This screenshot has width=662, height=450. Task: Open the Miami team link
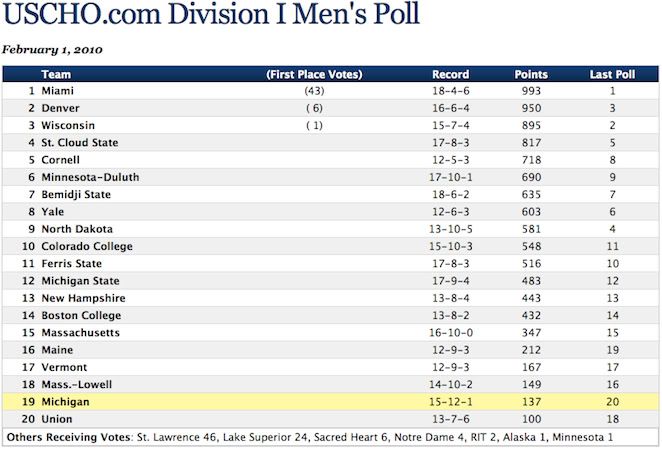click(x=56, y=91)
